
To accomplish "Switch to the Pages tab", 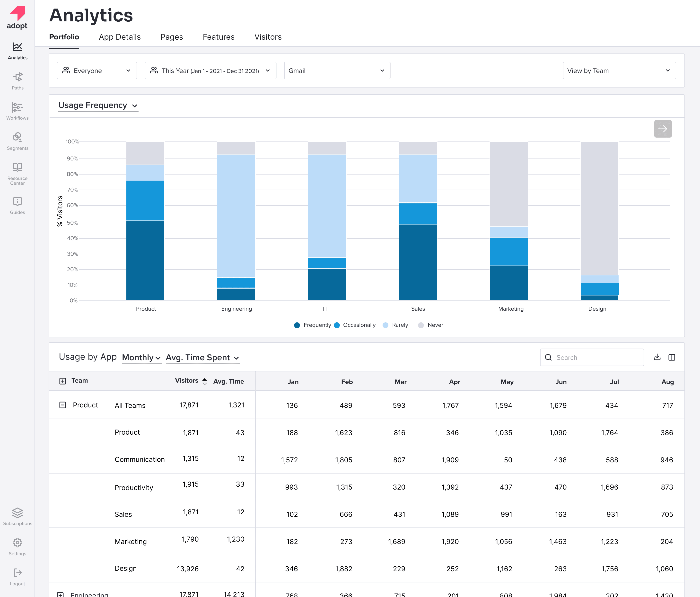I will tap(172, 37).
